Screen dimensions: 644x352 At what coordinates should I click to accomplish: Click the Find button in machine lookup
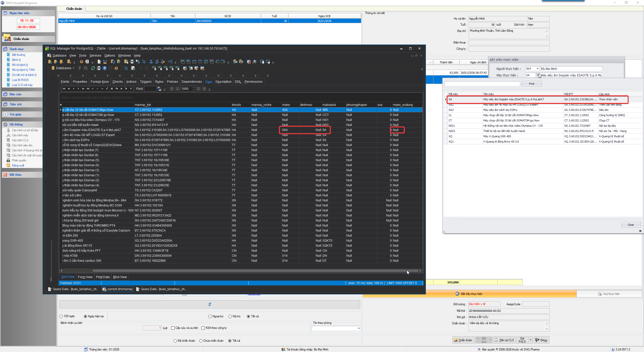point(531,84)
